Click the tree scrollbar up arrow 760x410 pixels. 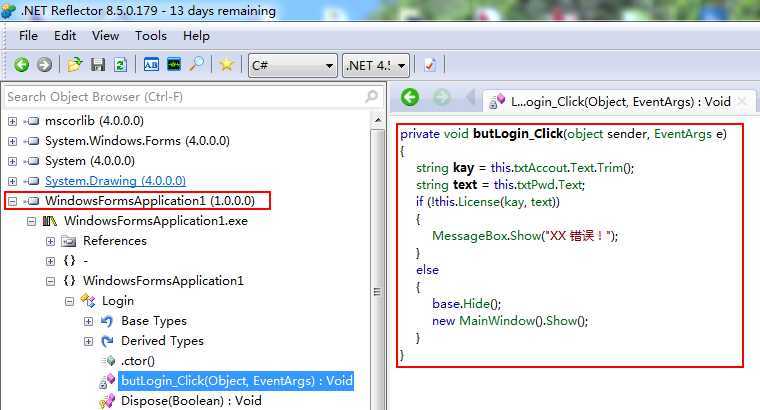[378, 119]
